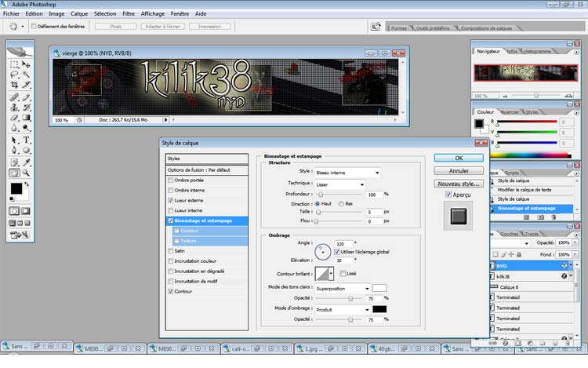Select the Slice tool
Image resolution: width=588 pixels, height=368 pixels.
(x=26, y=85)
